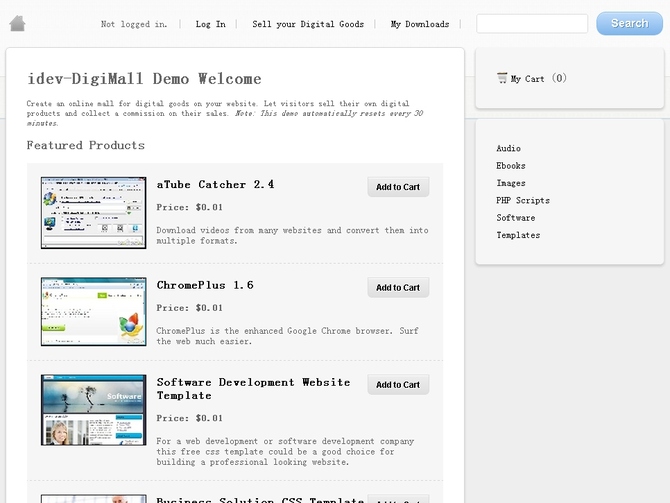Click the aTube Catcher description text
This screenshot has width=670, height=503.
292,235
